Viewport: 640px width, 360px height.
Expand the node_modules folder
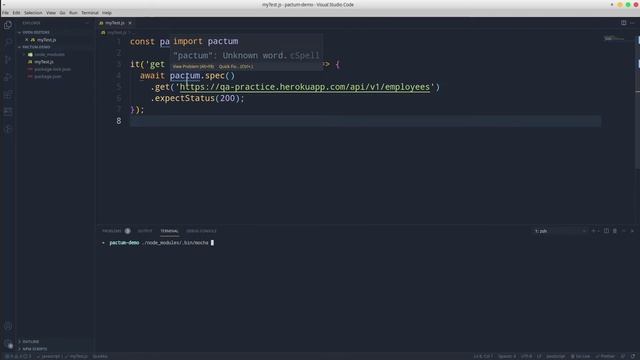49,54
